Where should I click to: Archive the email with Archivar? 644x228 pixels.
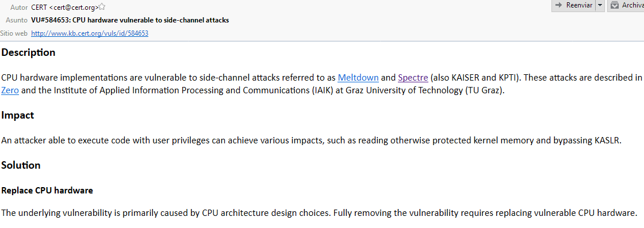pos(626,5)
